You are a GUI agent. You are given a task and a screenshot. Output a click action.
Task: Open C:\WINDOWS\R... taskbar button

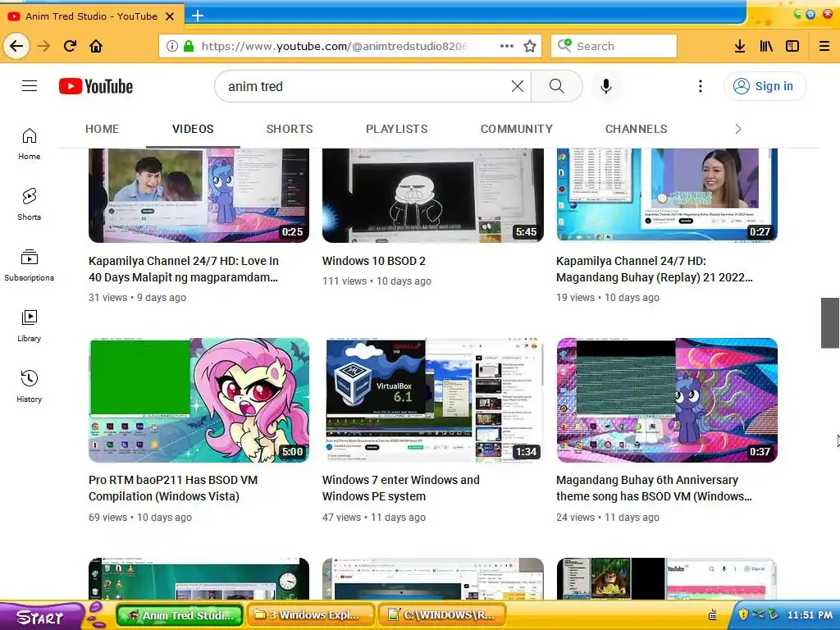click(442, 615)
